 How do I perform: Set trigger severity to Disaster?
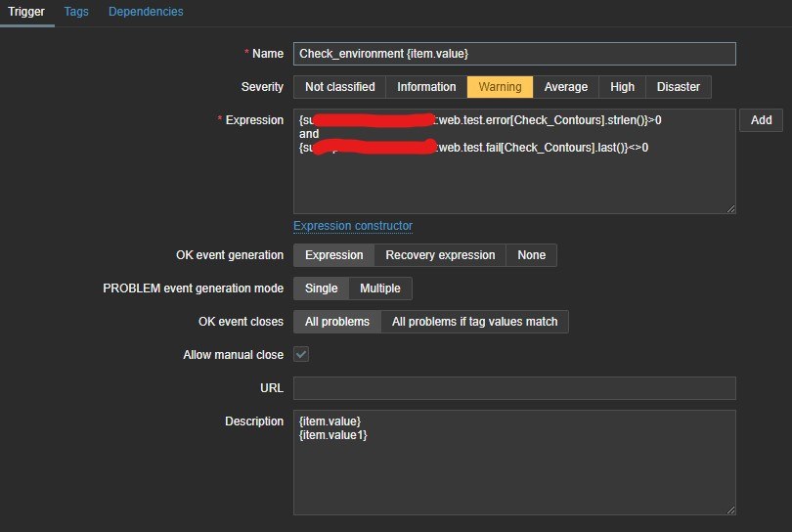(679, 87)
